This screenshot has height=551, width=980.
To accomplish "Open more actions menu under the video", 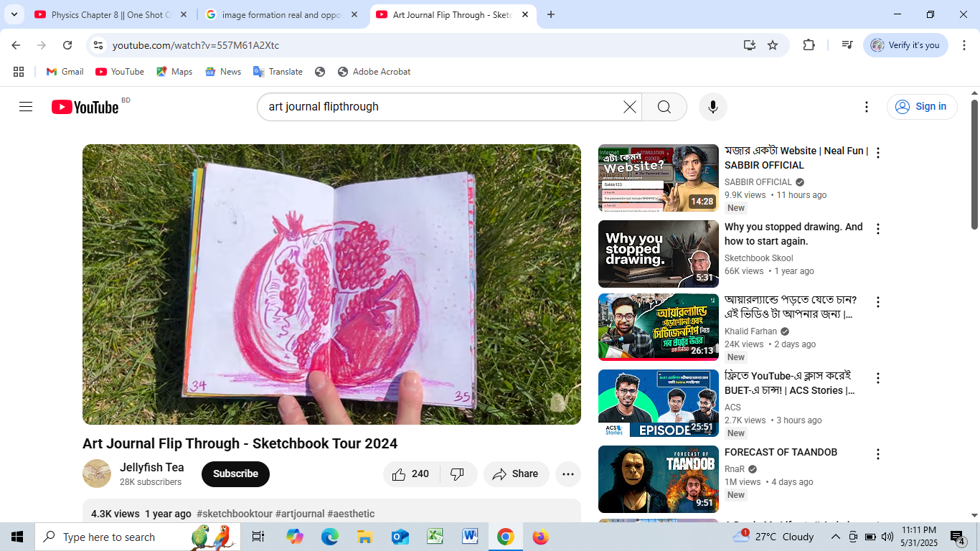I will [x=567, y=474].
